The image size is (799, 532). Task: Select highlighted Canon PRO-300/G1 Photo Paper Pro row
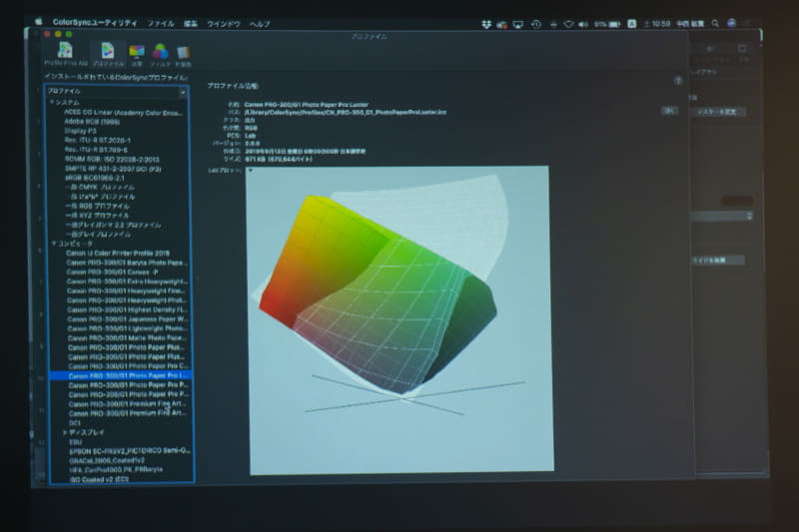121,375
